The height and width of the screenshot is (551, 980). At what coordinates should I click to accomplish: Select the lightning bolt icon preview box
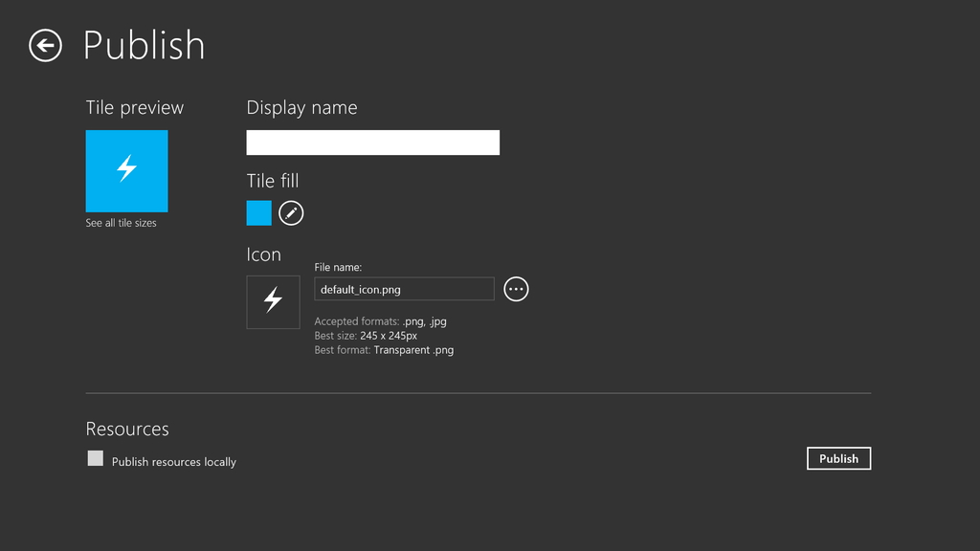pyautogui.click(x=273, y=301)
